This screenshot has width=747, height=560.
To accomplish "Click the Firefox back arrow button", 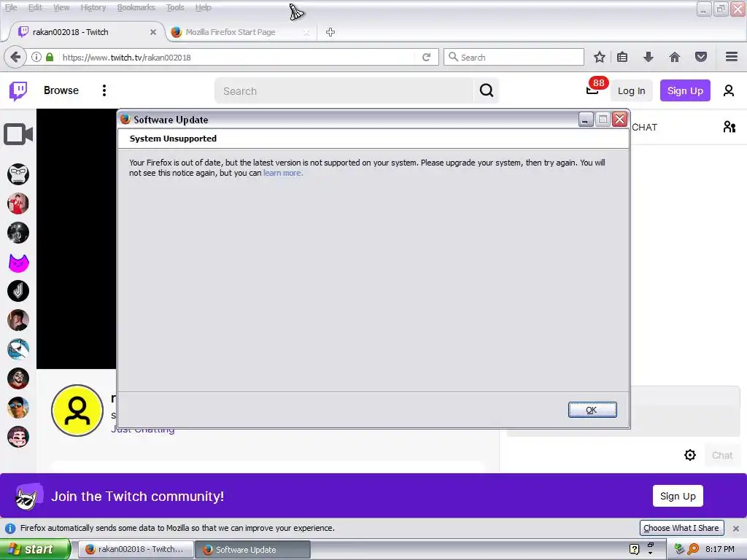I will tap(15, 57).
